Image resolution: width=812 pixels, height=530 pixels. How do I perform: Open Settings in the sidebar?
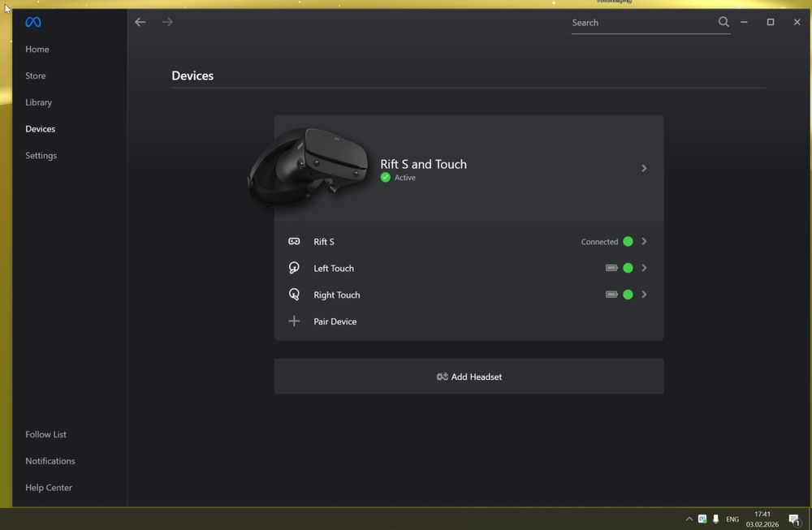click(x=41, y=155)
